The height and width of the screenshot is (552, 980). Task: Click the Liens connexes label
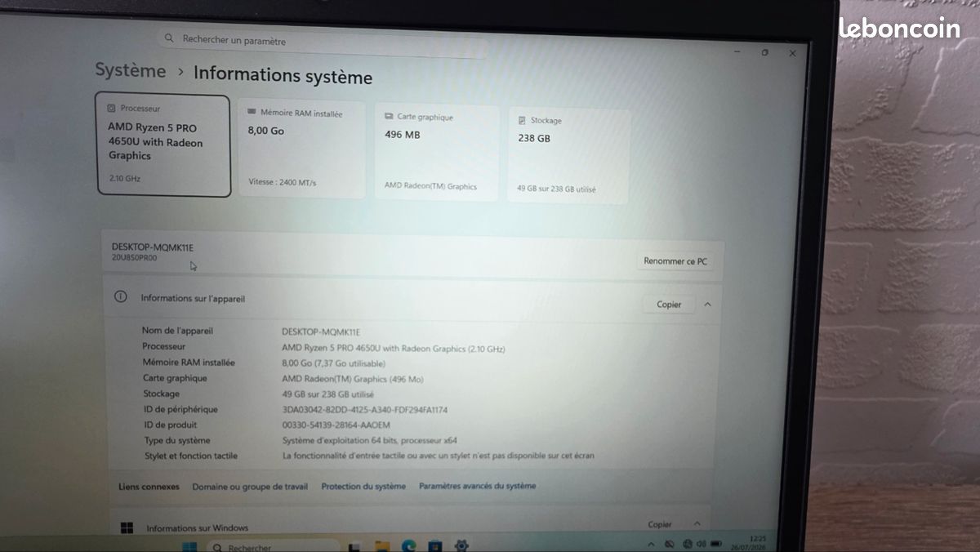tap(149, 486)
